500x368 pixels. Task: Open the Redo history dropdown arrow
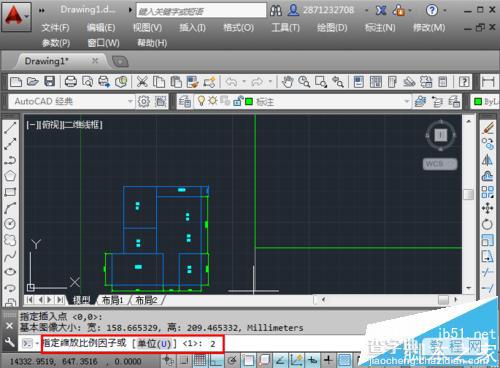pyautogui.click(x=270, y=82)
